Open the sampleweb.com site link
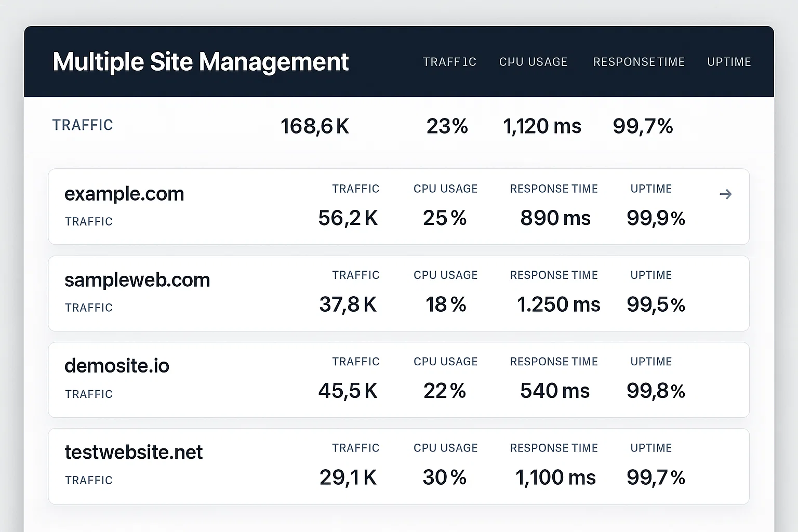The width and height of the screenshot is (798, 532). (137, 280)
